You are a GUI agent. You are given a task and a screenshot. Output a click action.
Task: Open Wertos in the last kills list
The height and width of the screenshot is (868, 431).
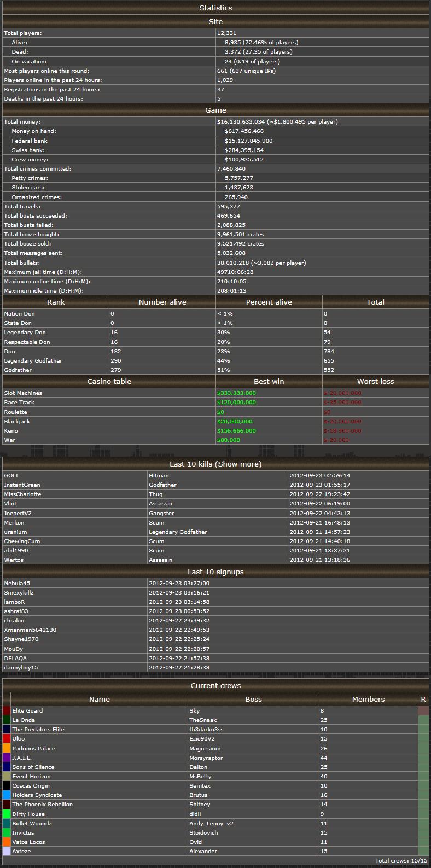pos(14,560)
